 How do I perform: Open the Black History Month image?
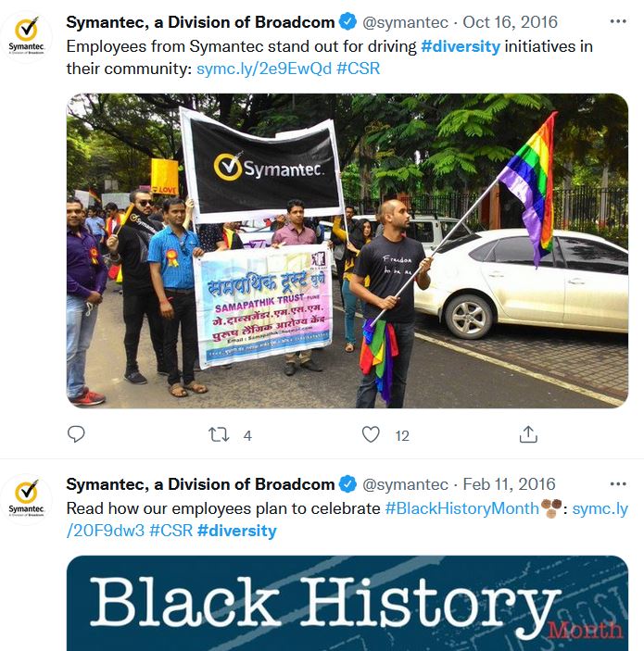point(347,603)
